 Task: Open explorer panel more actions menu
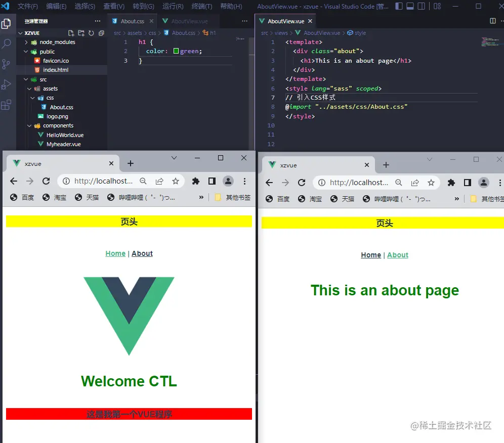click(98, 21)
